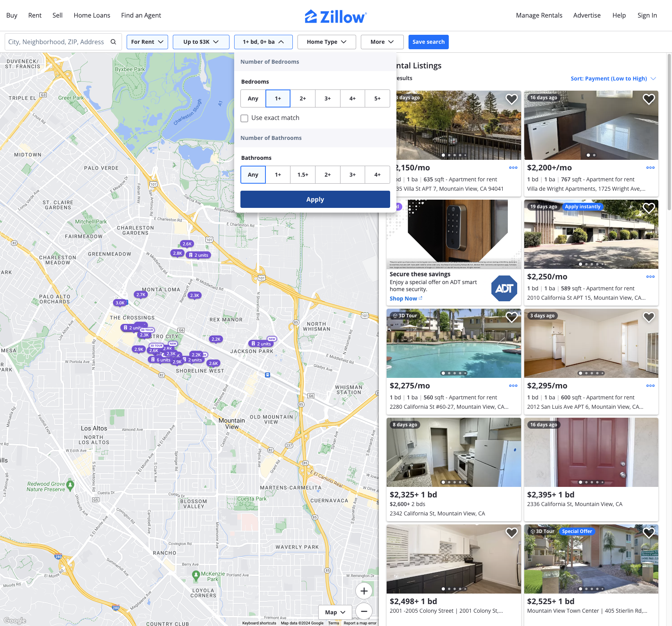672x626 pixels.
Task: Open the Home Type filter
Action: 327,42
